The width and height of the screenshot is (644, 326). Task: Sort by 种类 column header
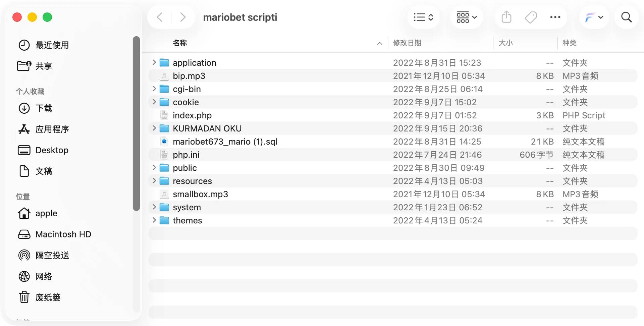tap(570, 43)
